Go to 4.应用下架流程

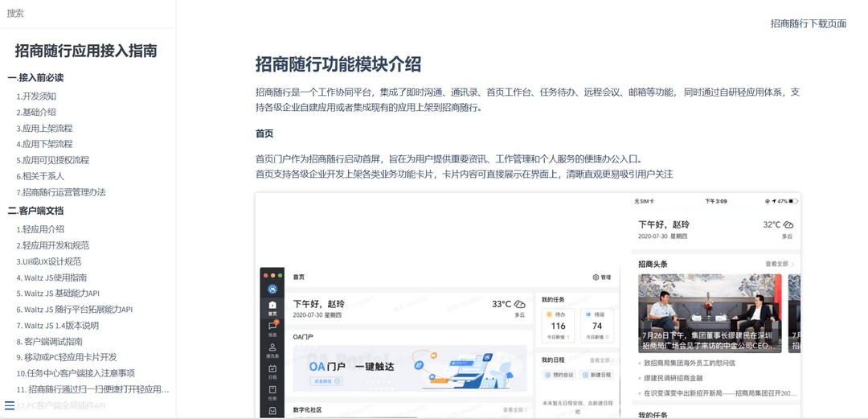45,144
